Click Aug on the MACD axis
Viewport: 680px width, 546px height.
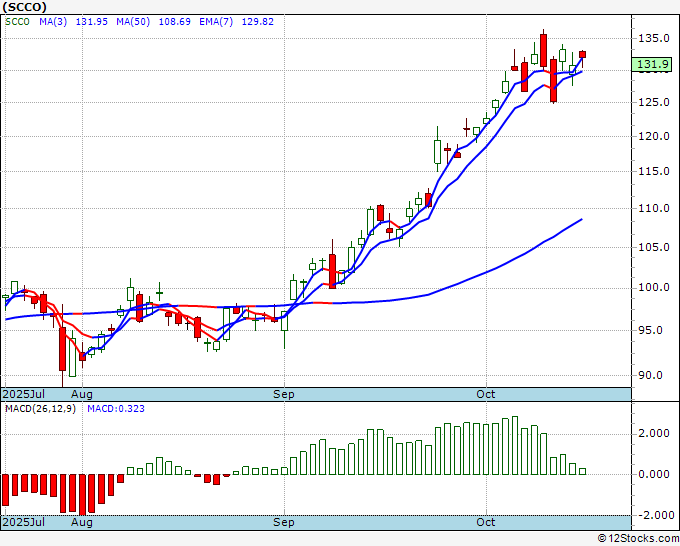point(82,522)
